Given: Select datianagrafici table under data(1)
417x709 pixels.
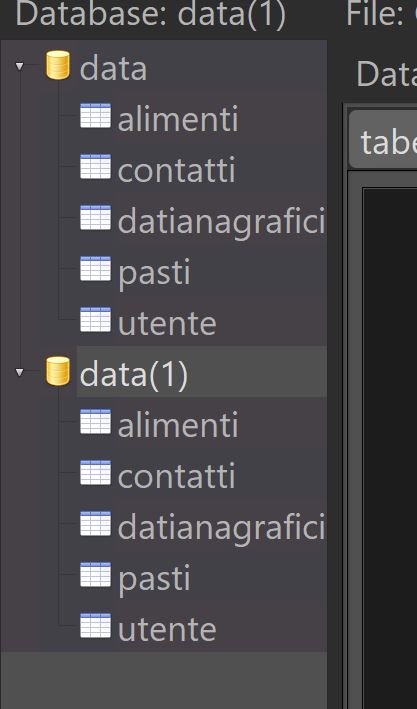Looking at the screenshot, I should tap(221, 528).
